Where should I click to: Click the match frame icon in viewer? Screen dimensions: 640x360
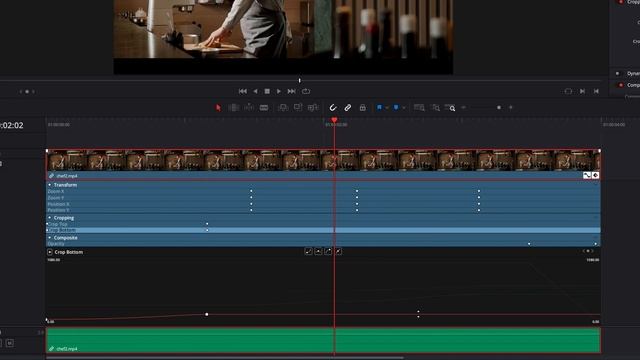point(568,91)
